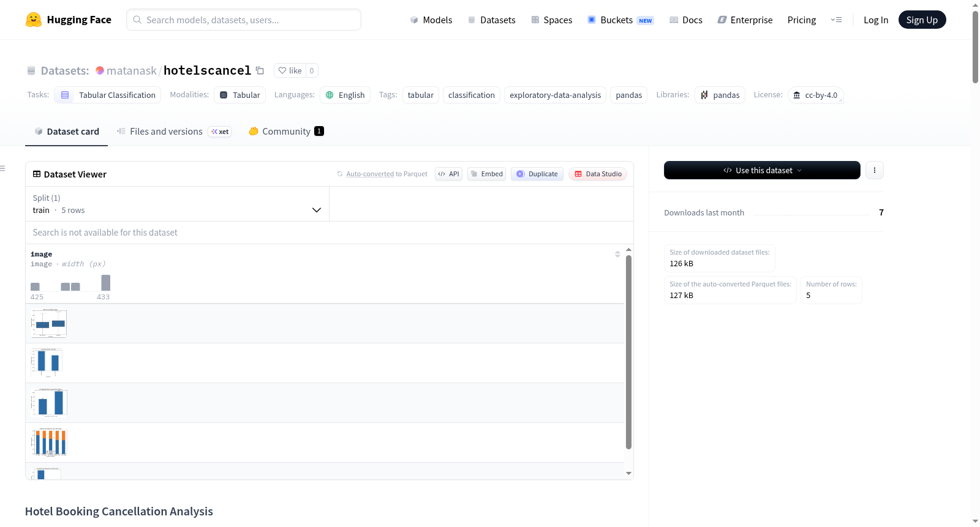This screenshot has height=527, width=980.
Task: Click the viewer scroll-down arrow
Action: (628, 473)
